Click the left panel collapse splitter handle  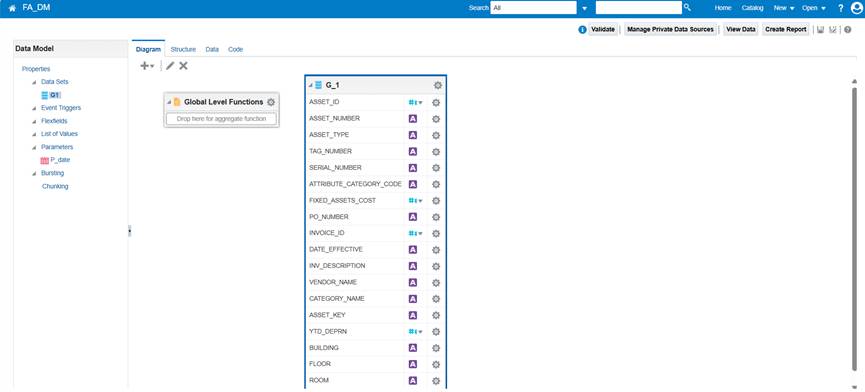tap(130, 231)
